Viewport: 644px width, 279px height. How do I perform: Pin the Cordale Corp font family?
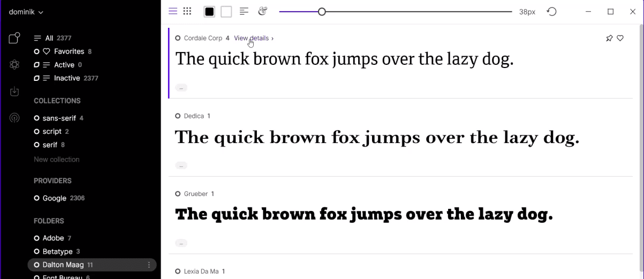[609, 38]
